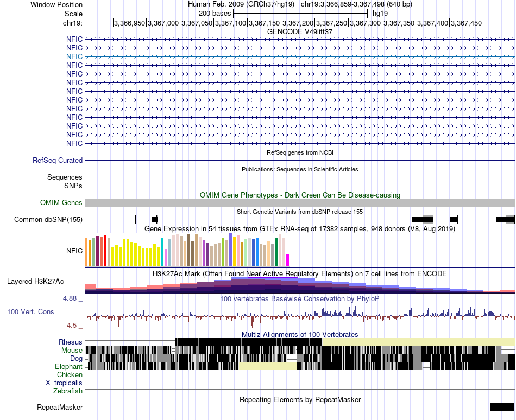516x420 pixels.
Task: Click the -4.5 lower scale value
Action: tap(71, 326)
